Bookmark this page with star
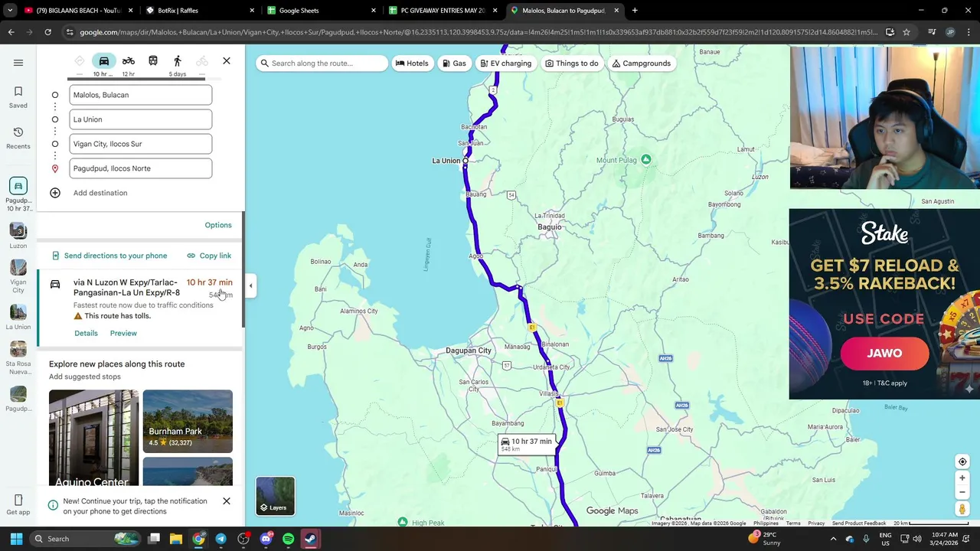The height and width of the screenshot is (551, 980). coord(906,32)
